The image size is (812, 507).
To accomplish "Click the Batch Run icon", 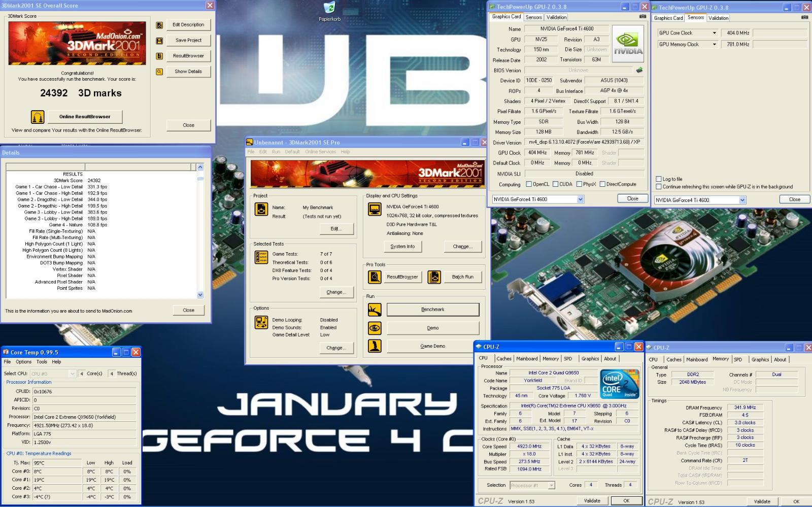I will (x=434, y=277).
